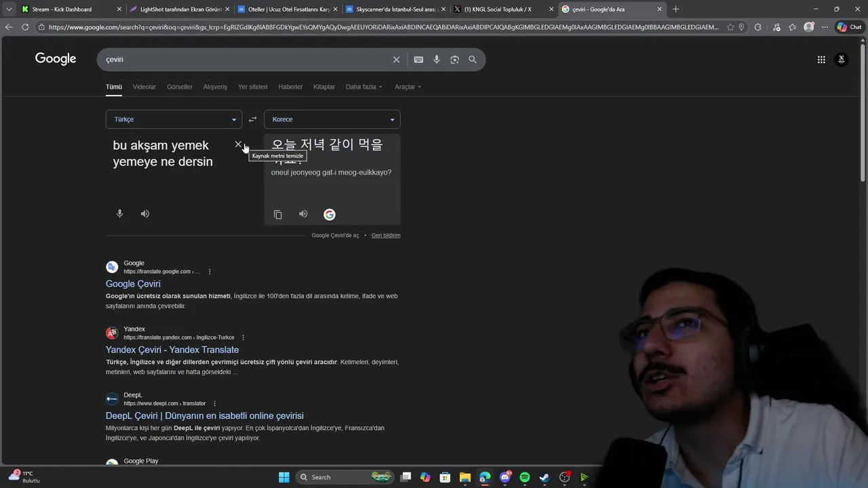This screenshot has height=488, width=868.
Task: Switch to the Videolar tab
Action: click(x=144, y=87)
